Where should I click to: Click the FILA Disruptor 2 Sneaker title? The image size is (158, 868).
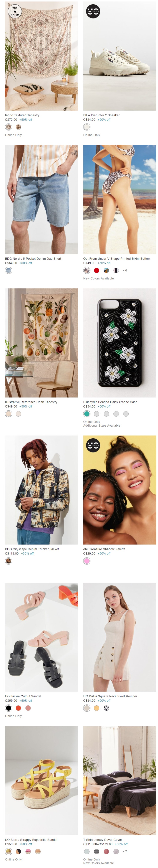101,115
